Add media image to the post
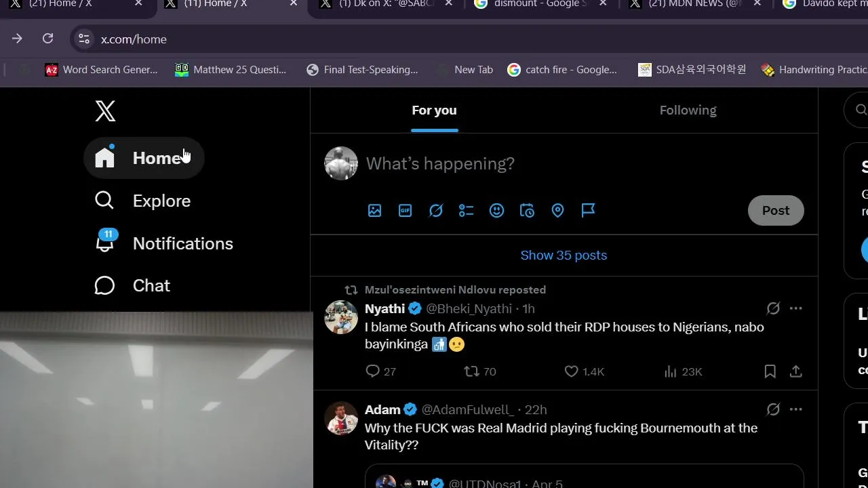Screen dimensions: 868x488 pos(375,211)
